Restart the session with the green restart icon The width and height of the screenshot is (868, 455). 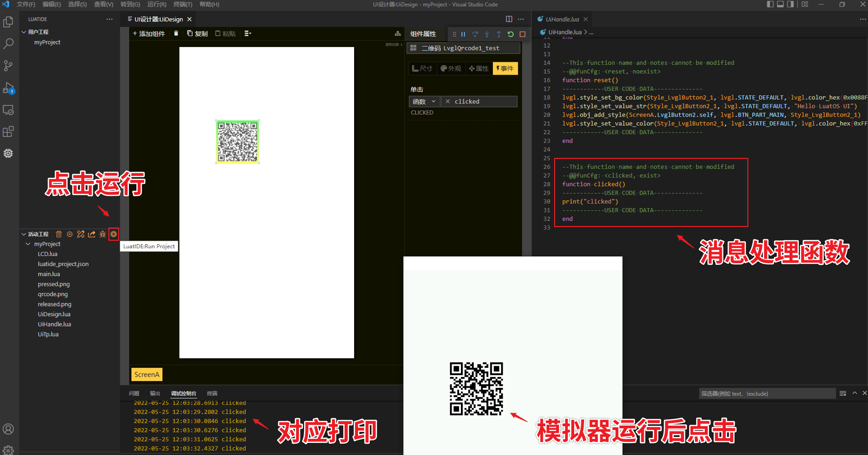click(511, 34)
